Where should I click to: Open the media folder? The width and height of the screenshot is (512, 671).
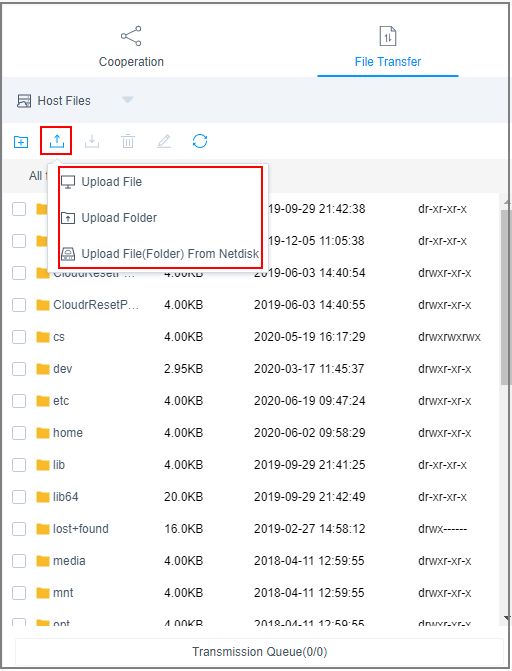(x=69, y=561)
